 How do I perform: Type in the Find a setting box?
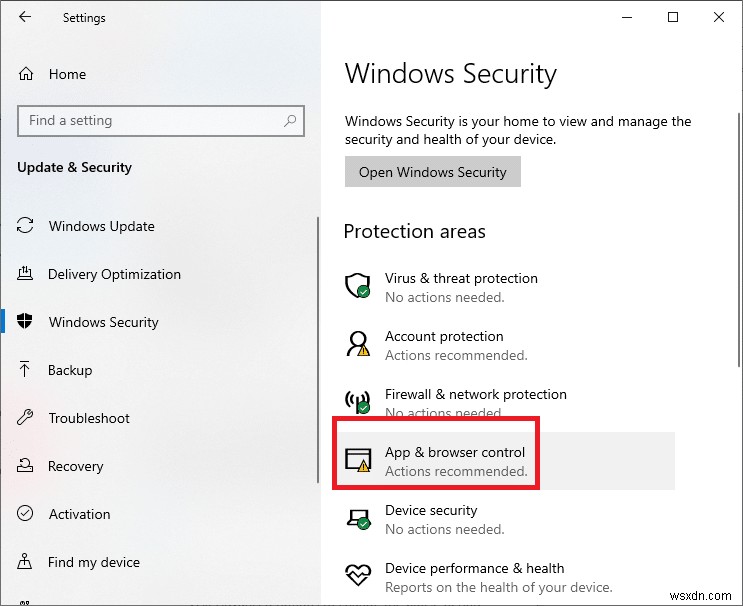(150, 121)
